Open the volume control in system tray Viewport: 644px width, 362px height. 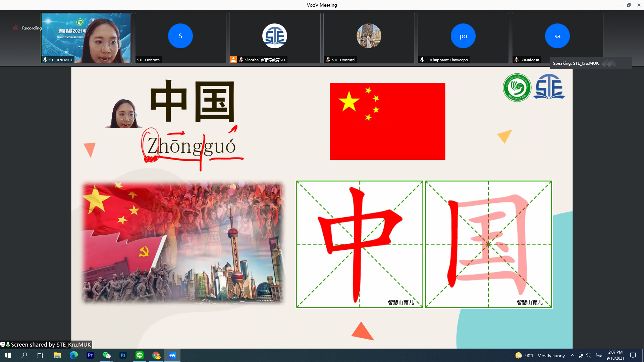(x=588, y=355)
